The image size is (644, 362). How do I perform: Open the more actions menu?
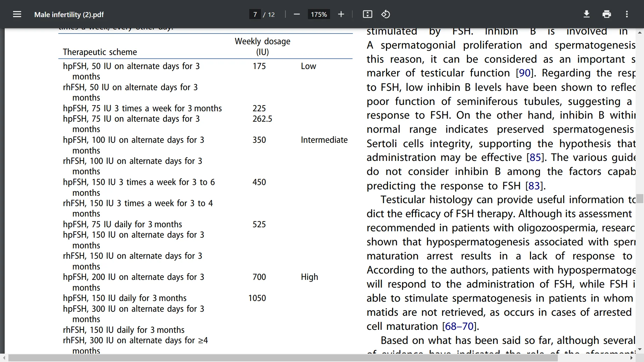pos(627,14)
